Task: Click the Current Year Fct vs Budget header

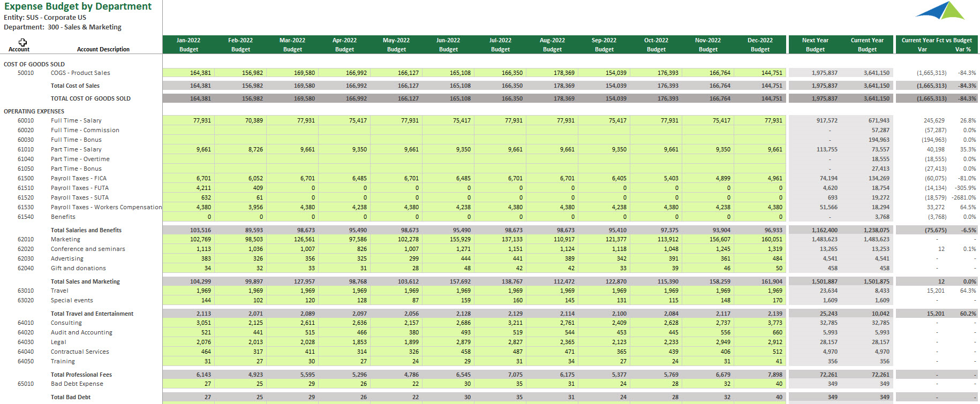Action: (x=937, y=40)
